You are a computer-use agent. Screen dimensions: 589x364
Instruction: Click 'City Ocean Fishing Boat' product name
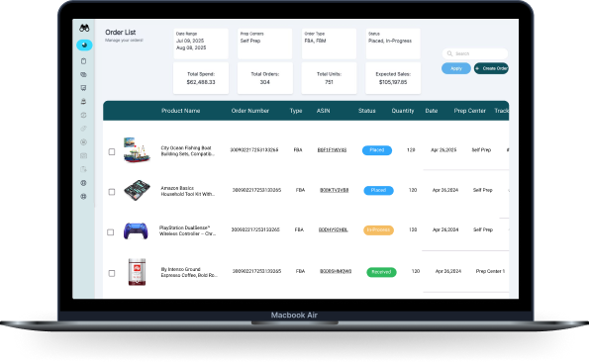[x=187, y=151]
